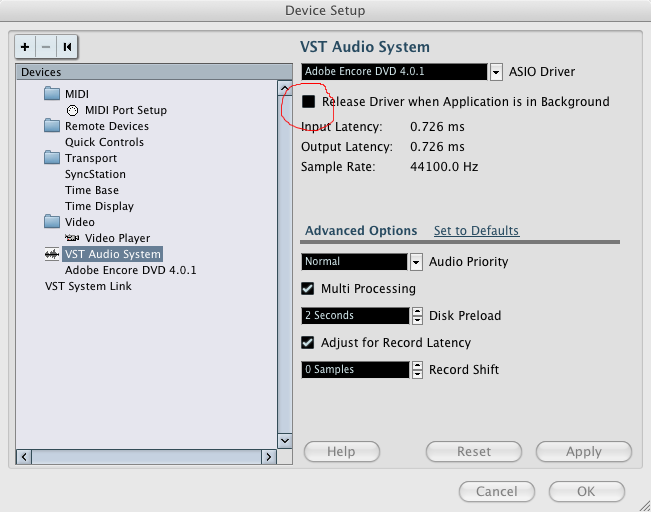
Task: Select the MIDI folder icon
Action: pyautogui.click(x=52, y=94)
